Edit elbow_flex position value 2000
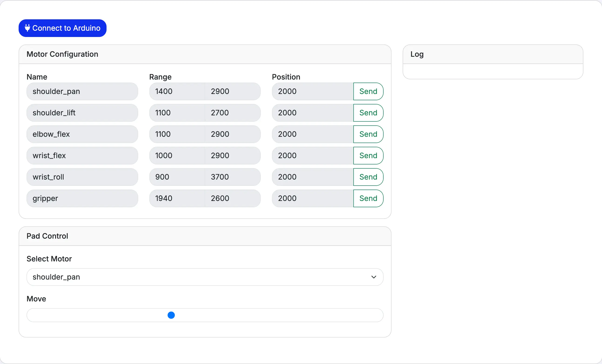This screenshot has height=364, width=602. tap(312, 134)
